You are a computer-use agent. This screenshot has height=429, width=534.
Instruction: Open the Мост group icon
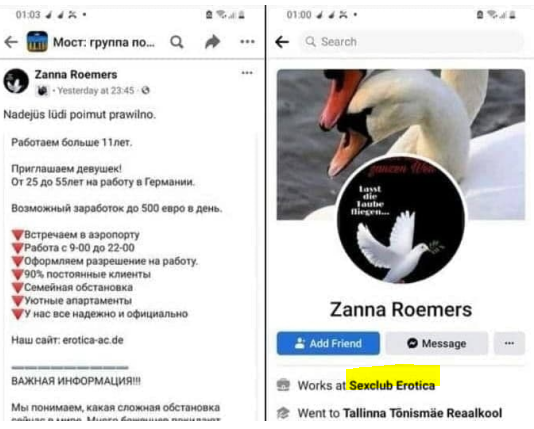coord(37,42)
